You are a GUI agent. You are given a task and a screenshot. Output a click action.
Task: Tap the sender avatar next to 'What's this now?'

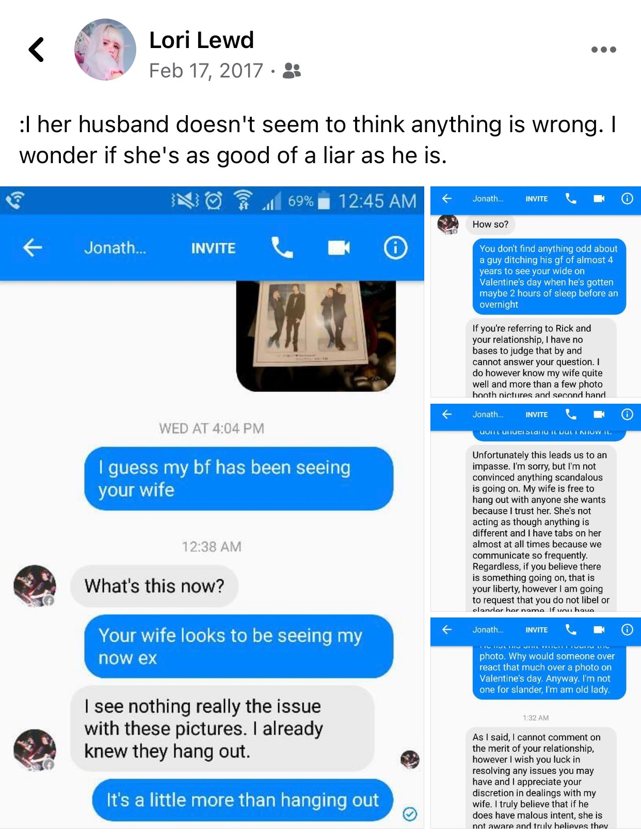35,585
